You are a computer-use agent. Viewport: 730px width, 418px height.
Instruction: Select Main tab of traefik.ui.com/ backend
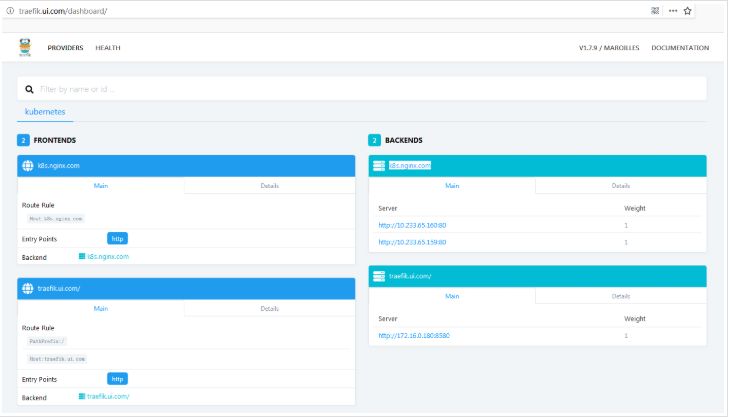tap(452, 296)
